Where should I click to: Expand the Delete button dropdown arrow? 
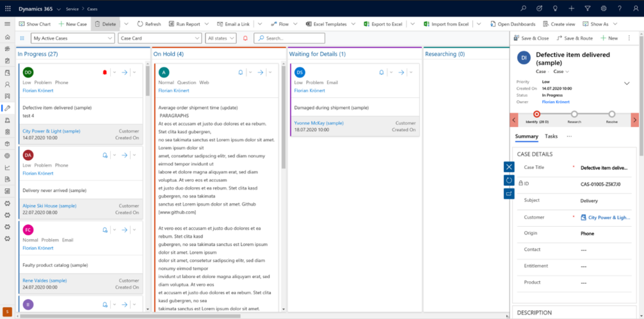pyautogui.click(x=126, y=24)
